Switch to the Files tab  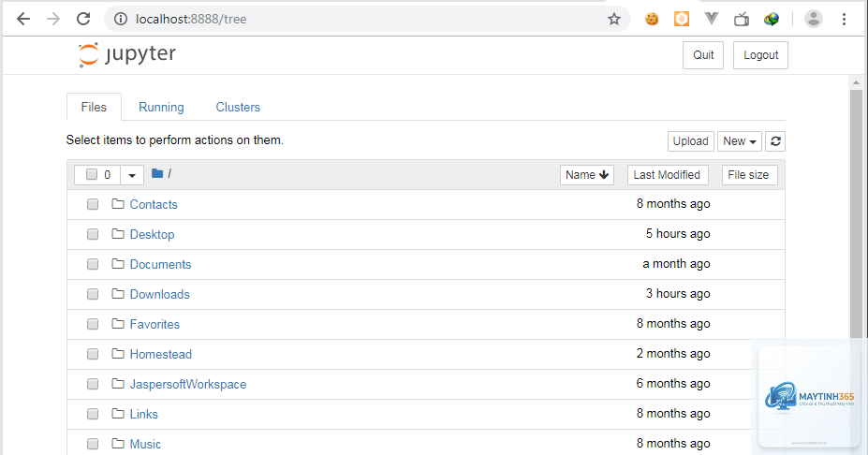pos(95,107)
